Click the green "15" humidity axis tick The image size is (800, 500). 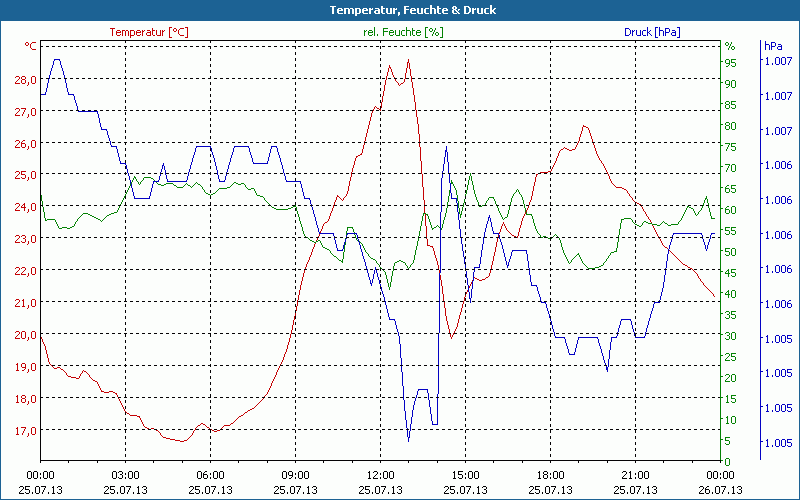731,399
